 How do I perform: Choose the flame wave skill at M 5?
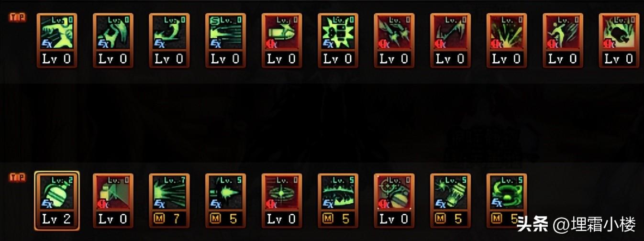[338, 200]
